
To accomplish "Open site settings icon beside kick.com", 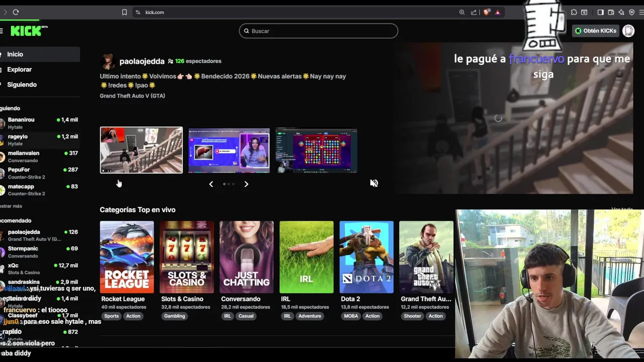I will pos(137,12).
